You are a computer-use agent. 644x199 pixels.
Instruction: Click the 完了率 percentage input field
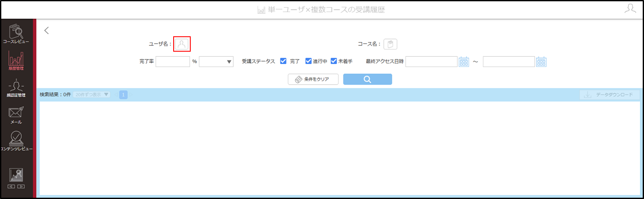(173, 61)
